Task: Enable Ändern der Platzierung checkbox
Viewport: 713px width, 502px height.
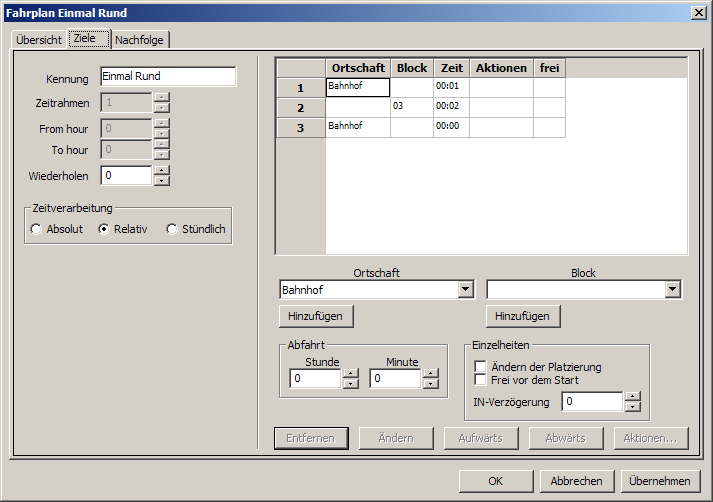Action: coord(481,367)
